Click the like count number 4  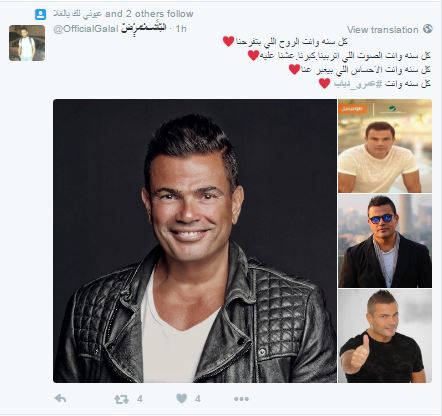(198, 399)
